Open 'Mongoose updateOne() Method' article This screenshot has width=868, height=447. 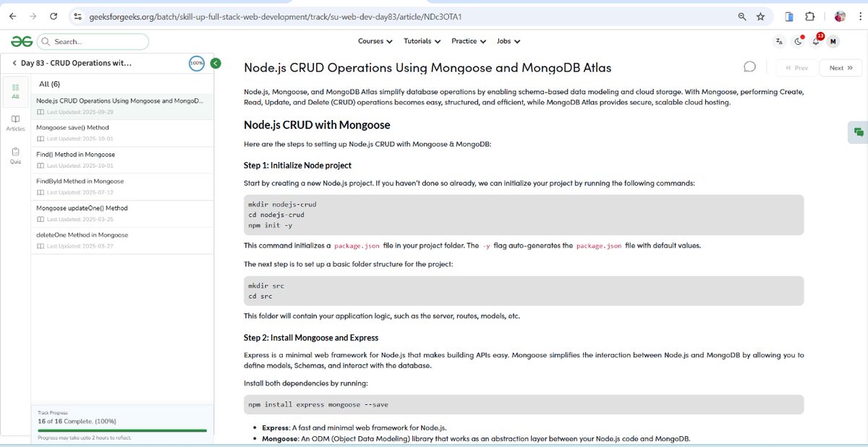pyautogui.click(x=122, y=213)
